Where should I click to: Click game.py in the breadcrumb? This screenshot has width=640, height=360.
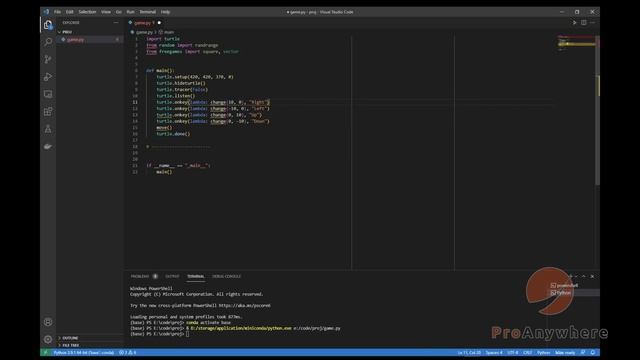click(144, 32)
